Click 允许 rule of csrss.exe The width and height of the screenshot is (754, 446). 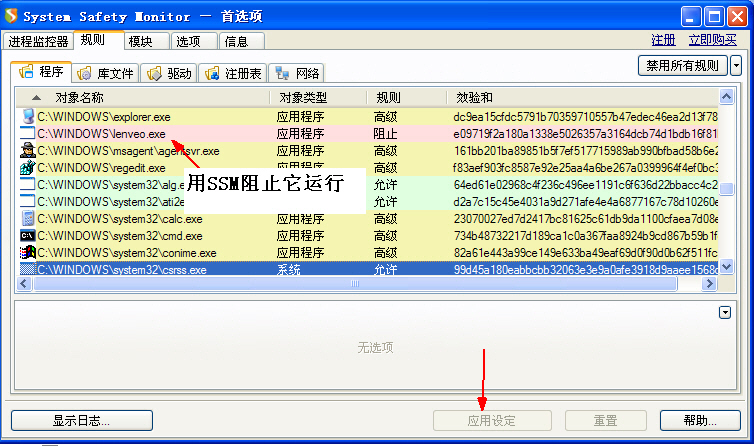pos(386,269)
